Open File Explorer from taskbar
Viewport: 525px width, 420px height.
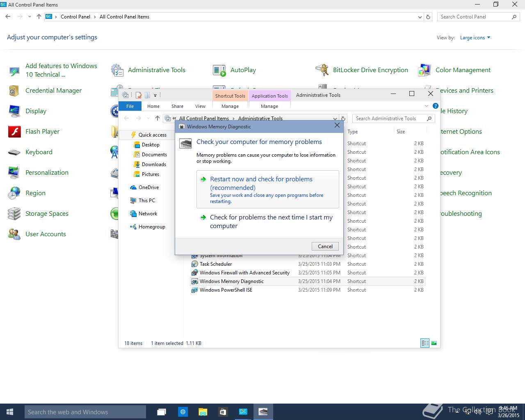[203, 412]
